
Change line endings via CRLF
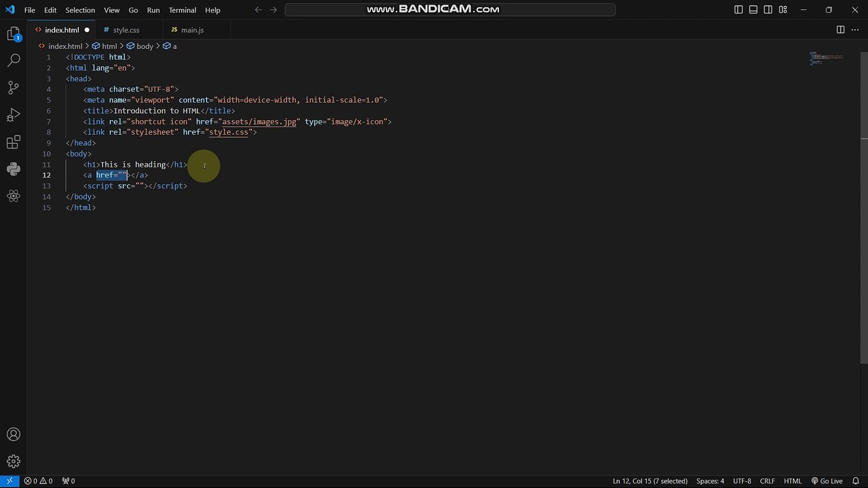pyautogui.click(x=767, y=481)
